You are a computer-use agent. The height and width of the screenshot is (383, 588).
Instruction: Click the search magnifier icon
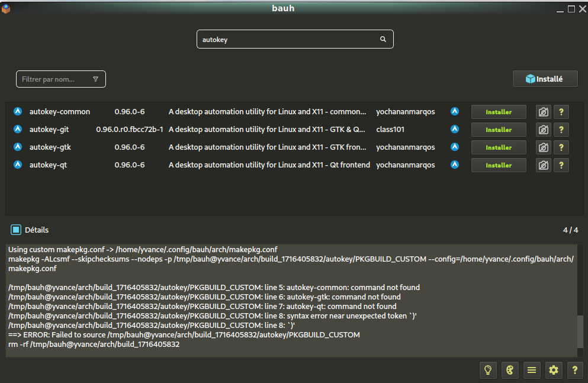point(383,39)
